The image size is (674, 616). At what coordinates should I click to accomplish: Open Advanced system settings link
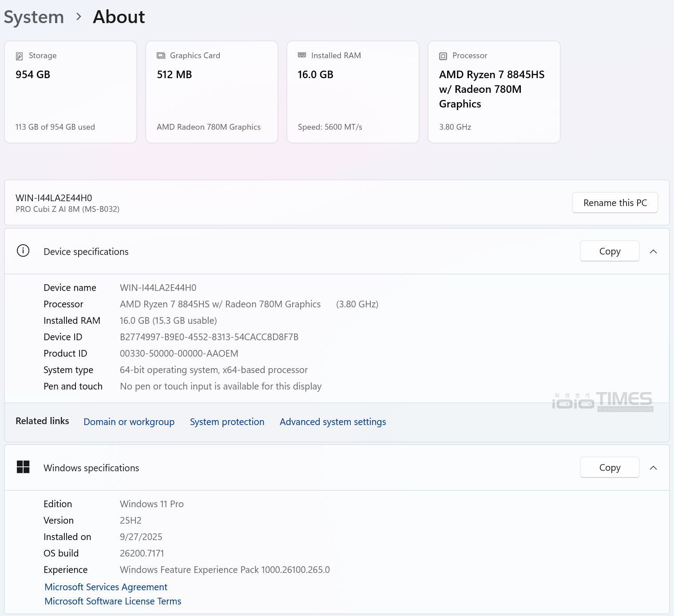click(x=333, y=422)
